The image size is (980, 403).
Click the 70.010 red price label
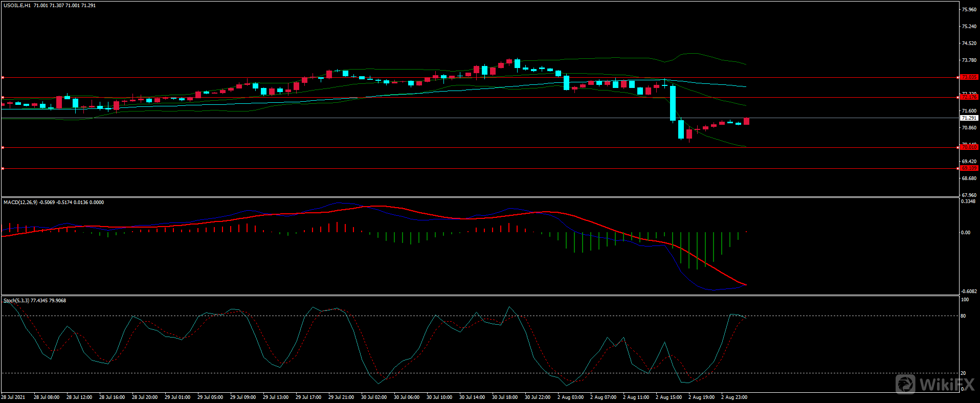point(969,147)
